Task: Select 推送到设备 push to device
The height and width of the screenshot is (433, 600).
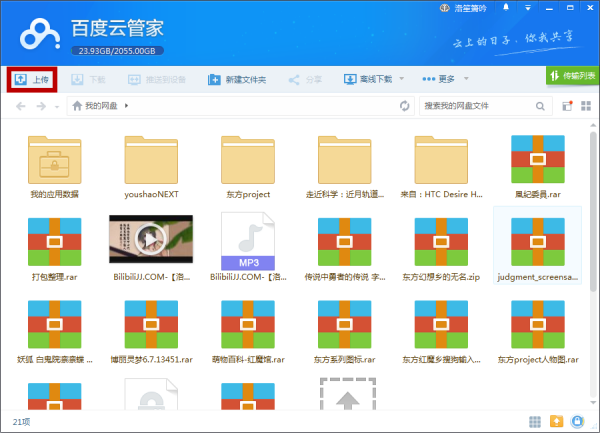Action: pos(157,79)
